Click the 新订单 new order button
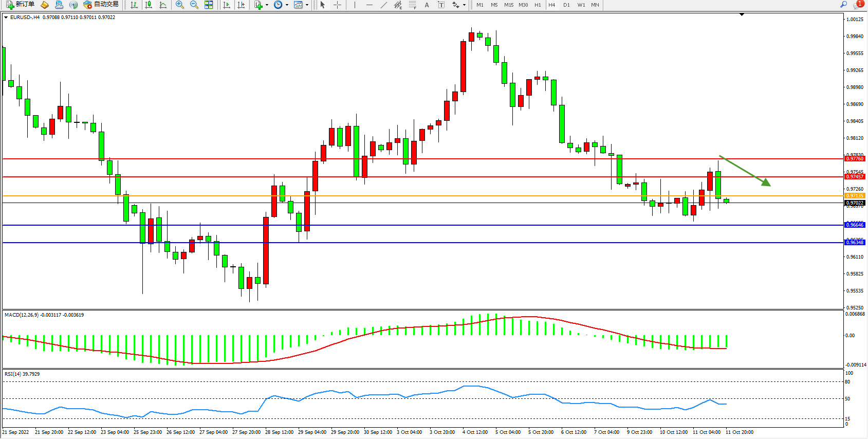Image resolution: width=868 pixels, height=439 pixels. coord(20,5)
